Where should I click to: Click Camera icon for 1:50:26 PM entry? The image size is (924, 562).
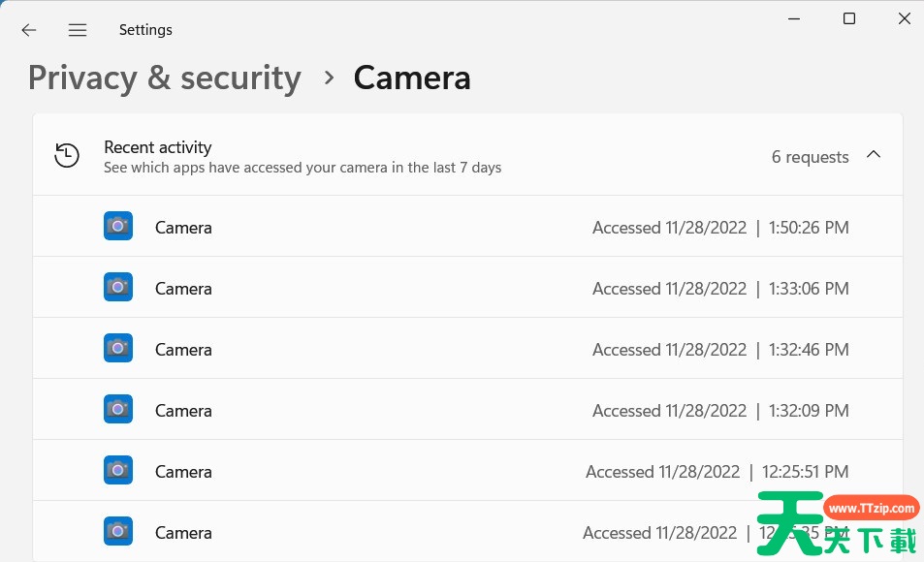pyautogui.click(x=118, y=226)
